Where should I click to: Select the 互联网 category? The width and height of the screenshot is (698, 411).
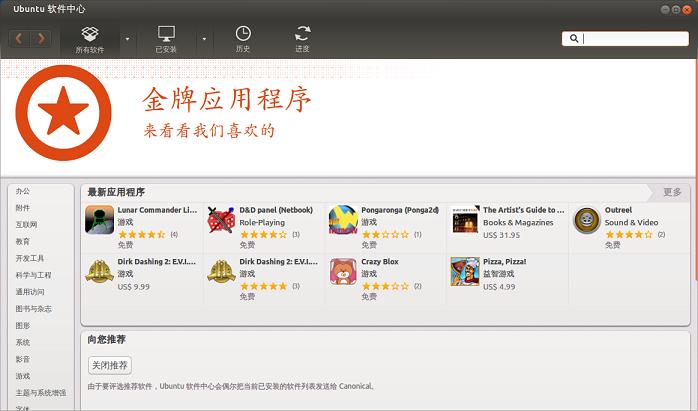[x=26, y=225]
